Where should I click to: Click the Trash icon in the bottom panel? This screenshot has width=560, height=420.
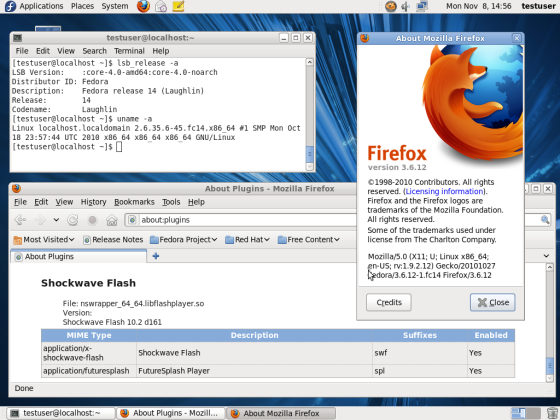pos(552,413)
